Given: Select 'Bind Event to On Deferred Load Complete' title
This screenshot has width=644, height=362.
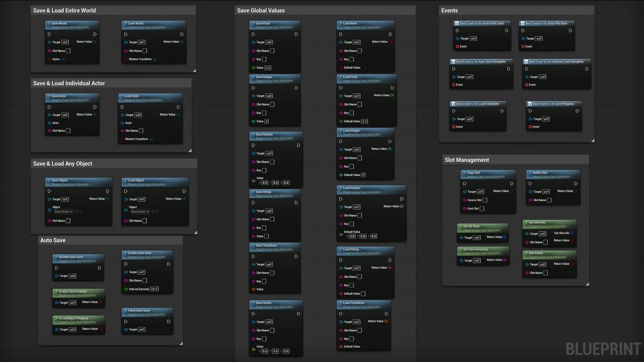Looking at the screenshot, I should [x=556, y=62].
